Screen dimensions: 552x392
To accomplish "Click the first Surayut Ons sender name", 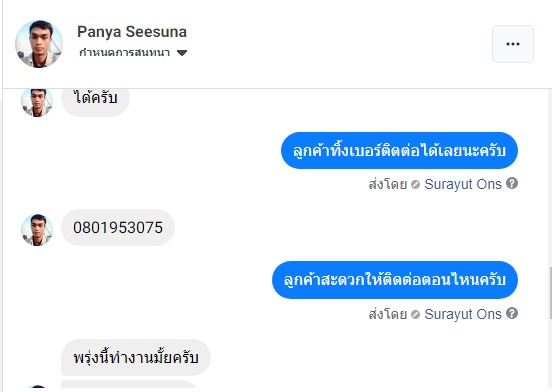I will click(x=463, y=184).
